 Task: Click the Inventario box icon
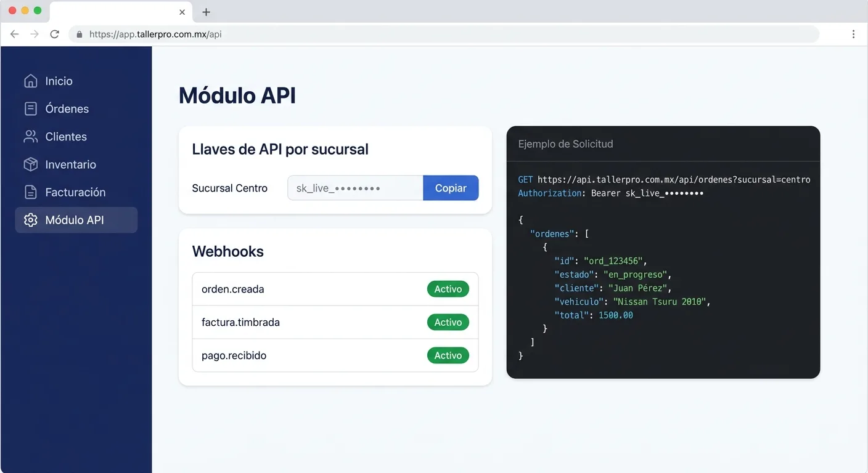point(30,164)
